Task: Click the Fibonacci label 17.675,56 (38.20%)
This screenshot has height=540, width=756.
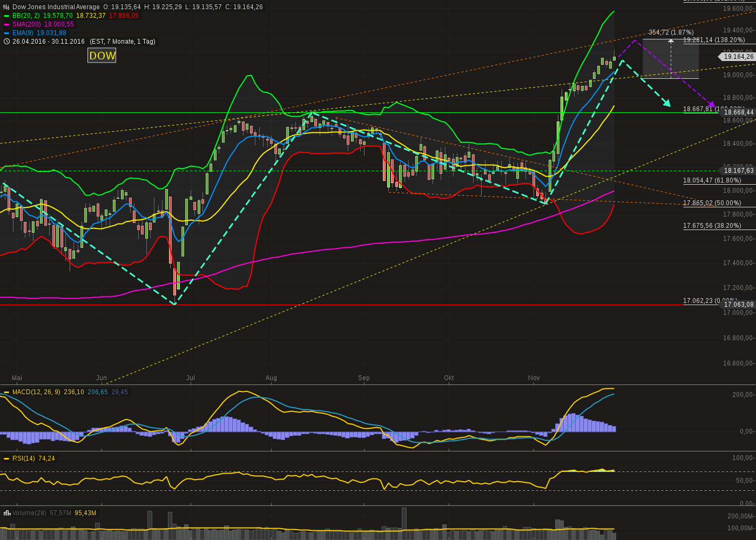Action: (x=712, y=226)
